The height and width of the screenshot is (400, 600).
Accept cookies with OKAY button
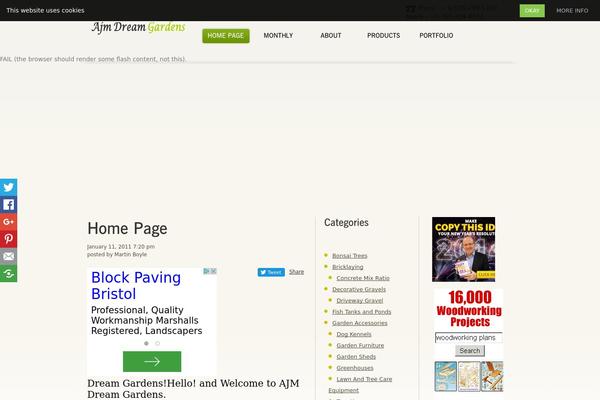[x=532, y=11]
